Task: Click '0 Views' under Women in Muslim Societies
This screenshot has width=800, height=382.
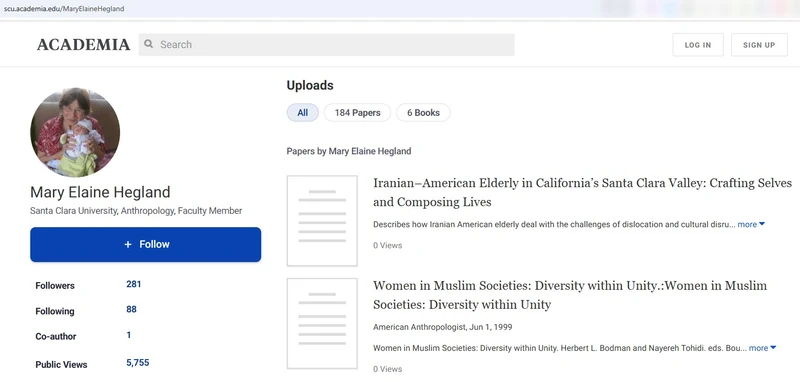Action: 387,369
